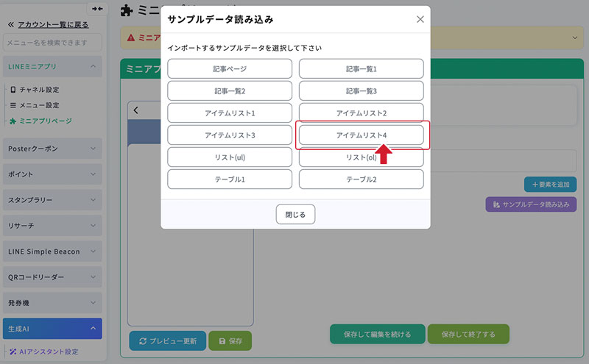Screen dimensions: 589x364
Task: Load the テーブル1 sample
Action: click(230, 179)
